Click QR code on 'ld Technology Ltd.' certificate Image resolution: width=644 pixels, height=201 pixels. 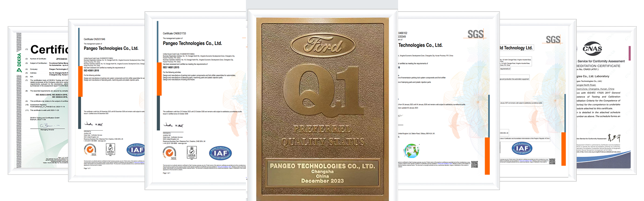pos(552,162)
